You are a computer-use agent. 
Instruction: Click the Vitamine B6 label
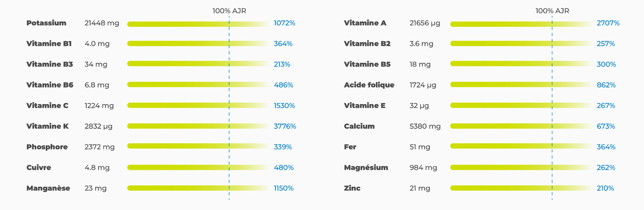pos(50,85)
